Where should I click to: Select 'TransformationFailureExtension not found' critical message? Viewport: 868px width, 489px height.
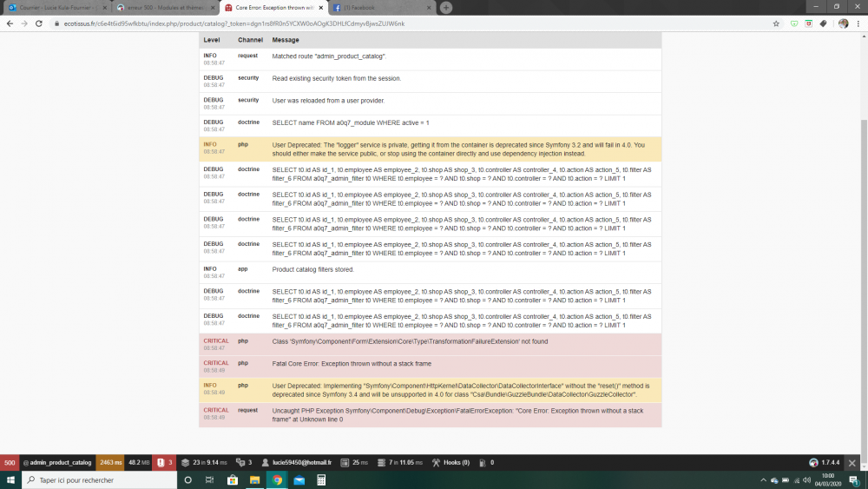coord(410,341)
